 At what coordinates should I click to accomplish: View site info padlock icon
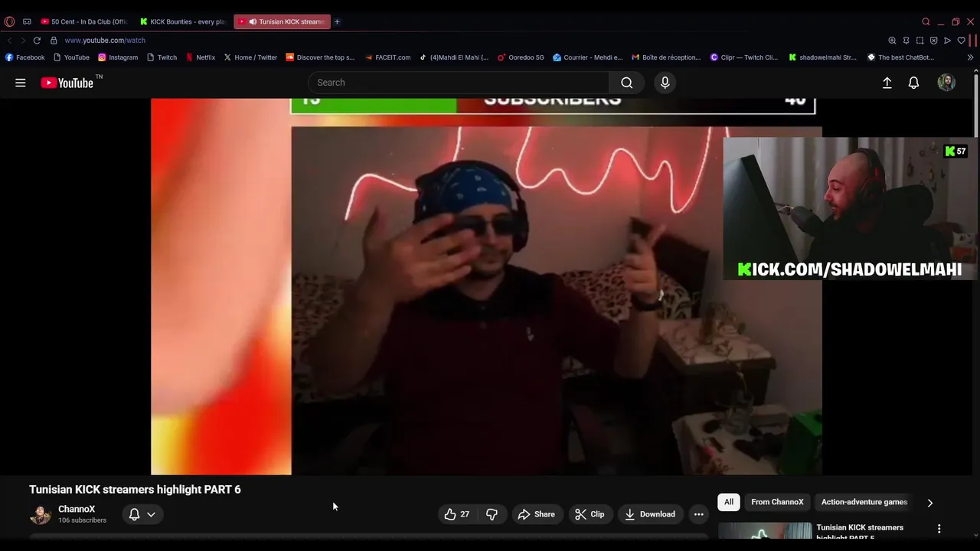click(x=54, y=41)
